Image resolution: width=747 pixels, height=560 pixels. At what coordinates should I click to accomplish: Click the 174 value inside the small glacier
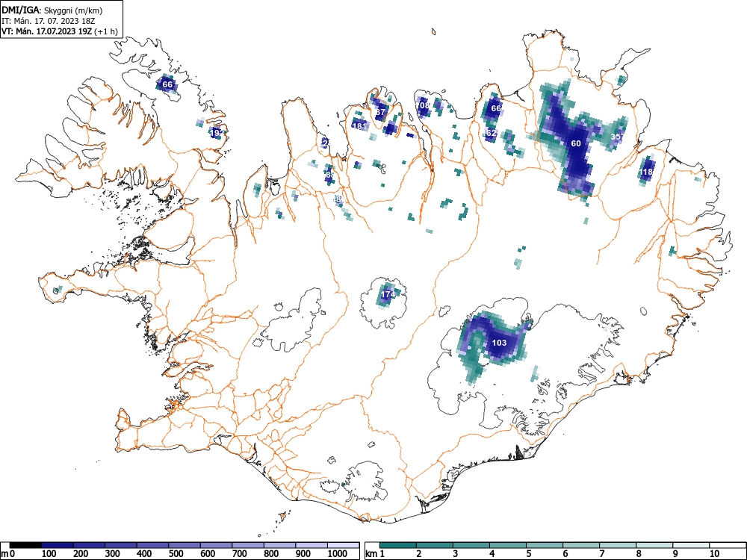click(x=388, y=295)
